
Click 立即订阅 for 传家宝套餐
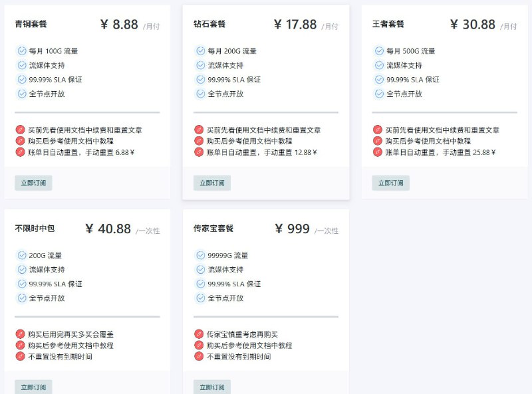(212, 387)
